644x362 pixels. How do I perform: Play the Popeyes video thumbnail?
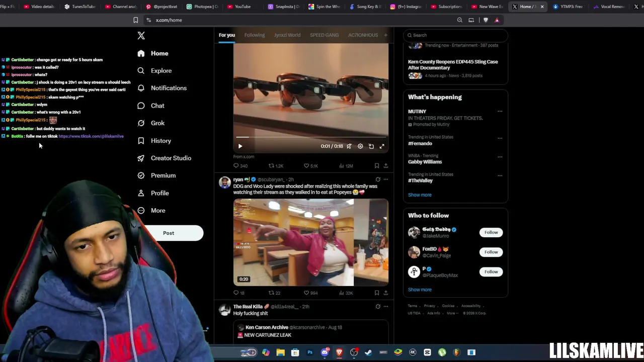point(310,242)
